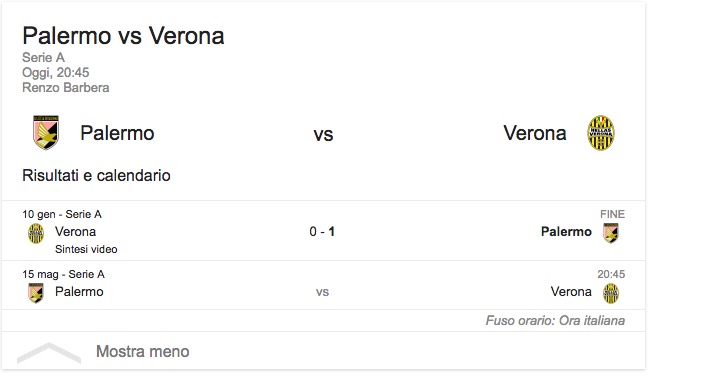This screenshot has height=376, width=705.
Task: Click Verona's small crest in 10 gen row
Action: 36,233
